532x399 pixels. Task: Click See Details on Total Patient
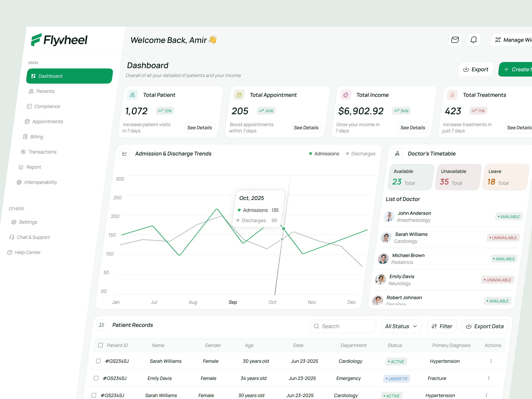click(x=199, y=128)
